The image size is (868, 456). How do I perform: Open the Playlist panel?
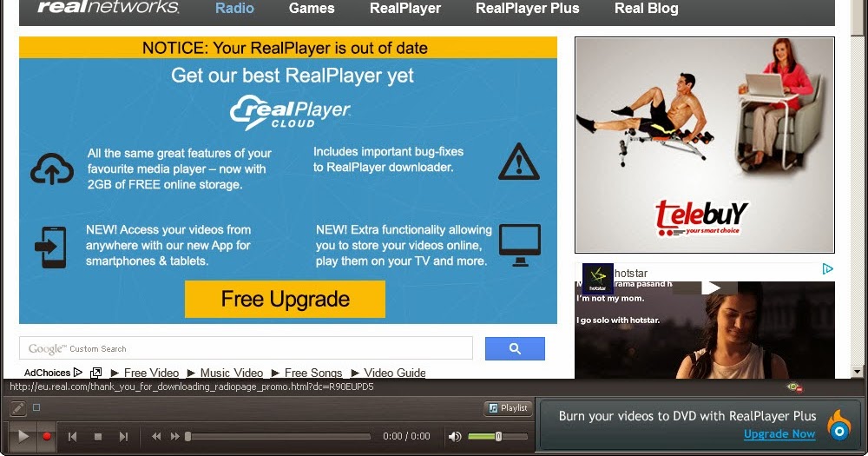508,408
